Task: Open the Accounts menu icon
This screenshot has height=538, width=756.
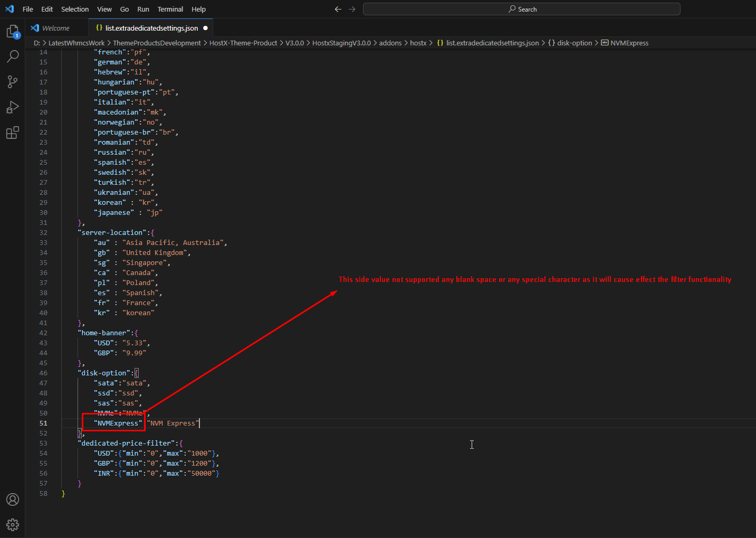Action: (13, 499)
